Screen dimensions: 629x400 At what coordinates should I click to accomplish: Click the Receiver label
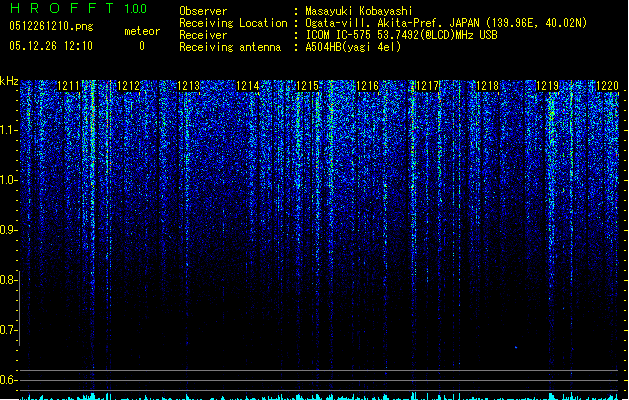203,35
